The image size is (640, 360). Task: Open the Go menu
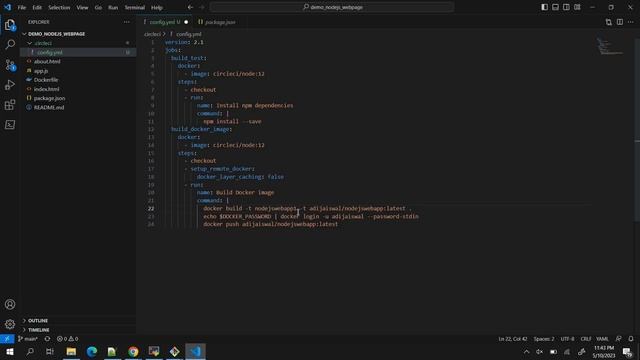pos(98,7)
